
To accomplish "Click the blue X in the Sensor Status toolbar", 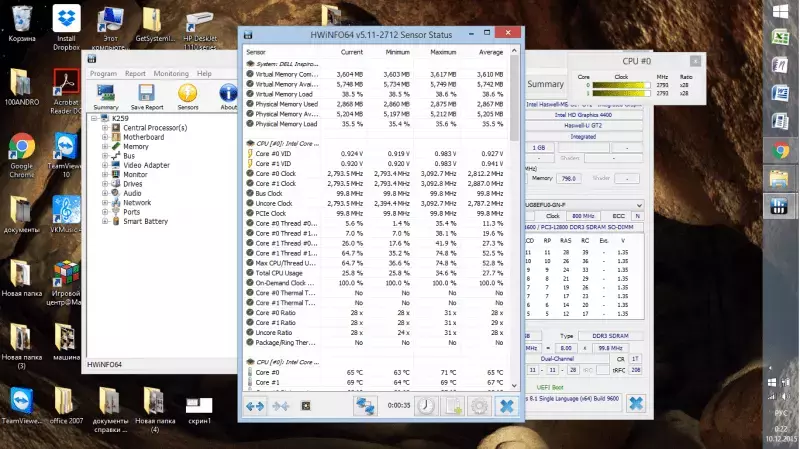I will (506, 406).
